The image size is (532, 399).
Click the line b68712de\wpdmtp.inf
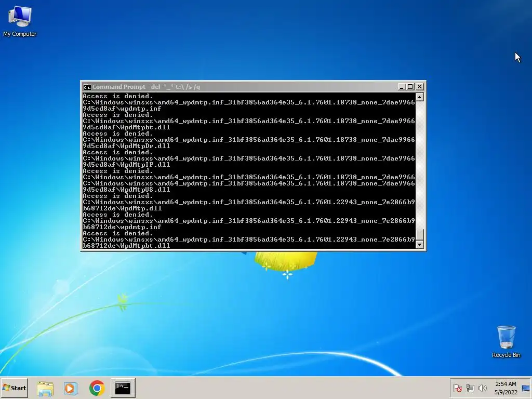point(122,227)
